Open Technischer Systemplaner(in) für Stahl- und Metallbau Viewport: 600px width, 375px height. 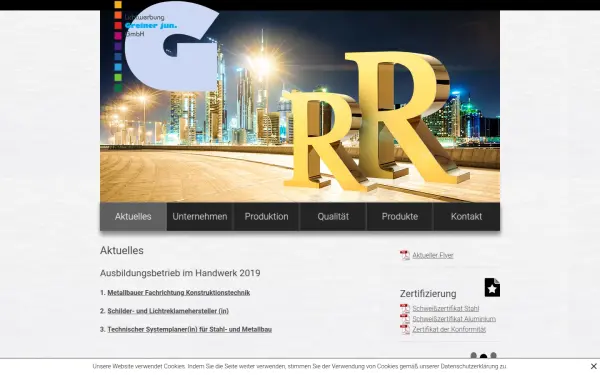(x=189, y=329)
